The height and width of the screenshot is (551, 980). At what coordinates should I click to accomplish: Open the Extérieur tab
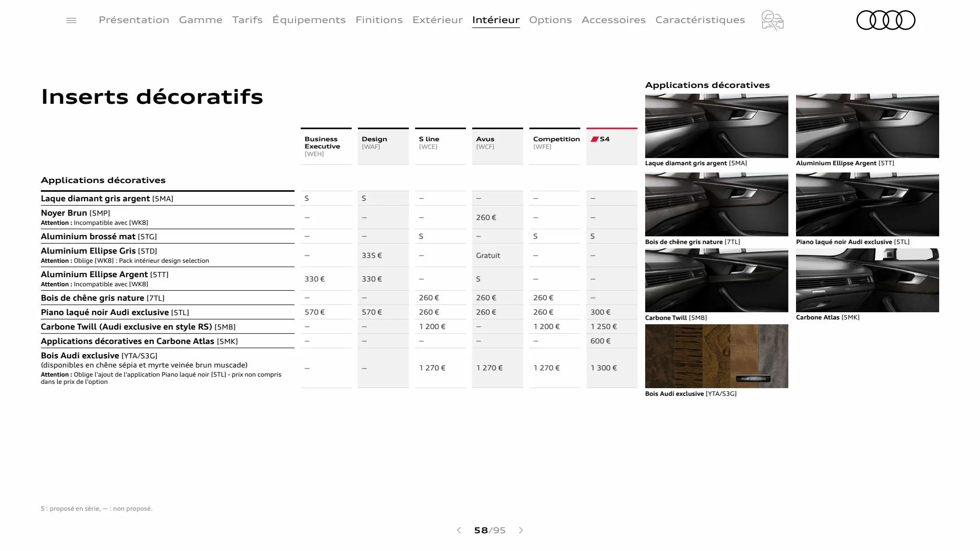pos(438,20)
